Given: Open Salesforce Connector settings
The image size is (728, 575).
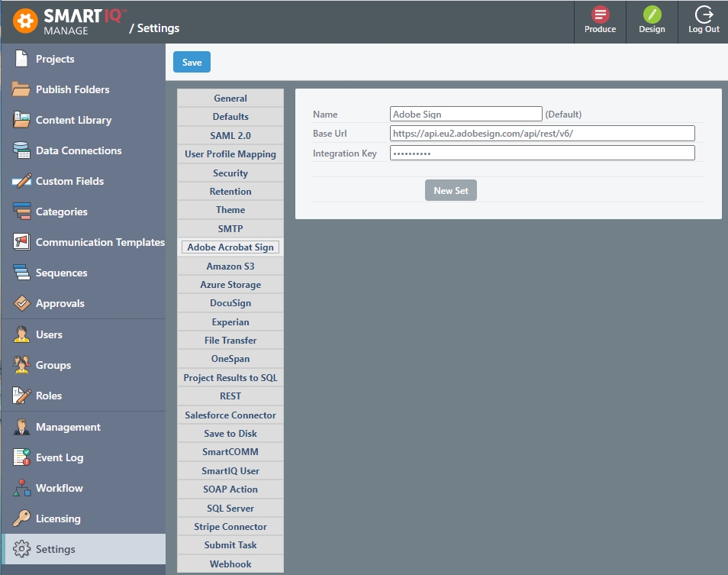Looking at the screenshot, I should coord(230,415).
